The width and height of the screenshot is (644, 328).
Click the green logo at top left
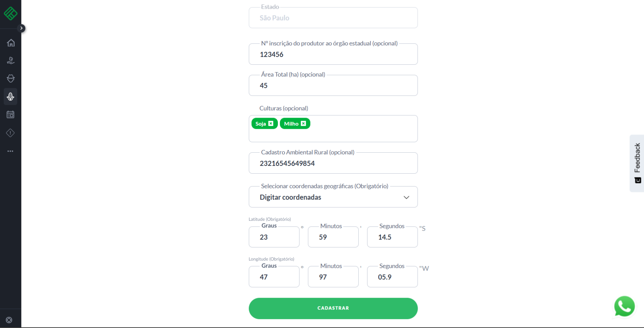(10, 13)
